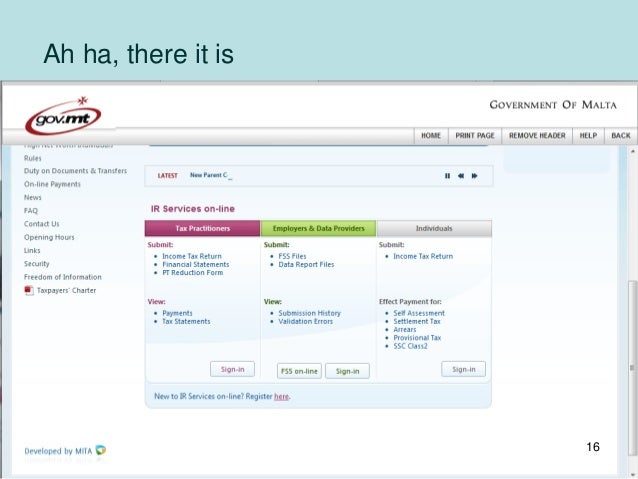Go to previous news ticker item
This screenshot has height=479, width=638.
coord(461,176)
